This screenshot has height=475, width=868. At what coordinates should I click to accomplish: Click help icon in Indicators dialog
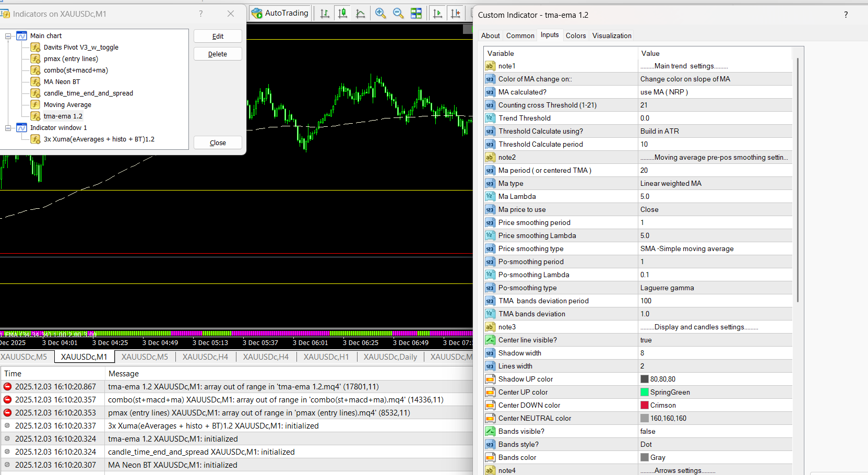[201, 14]
